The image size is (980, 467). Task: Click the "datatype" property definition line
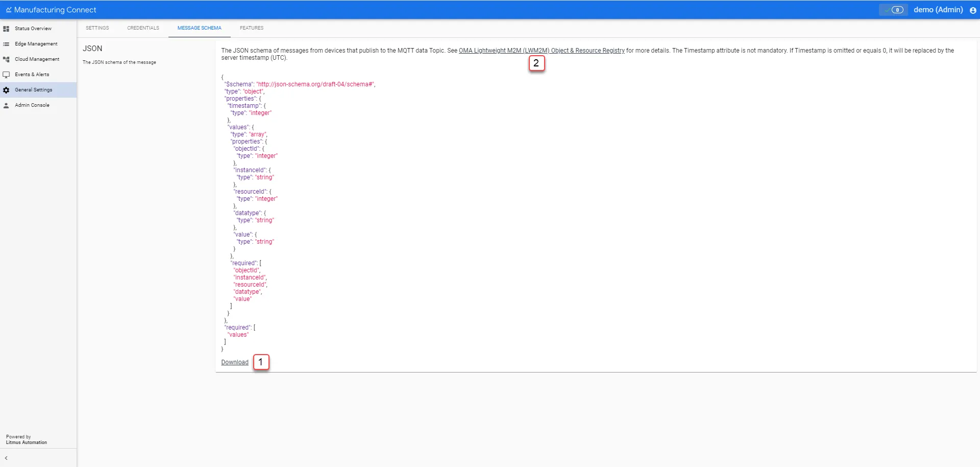point(250,213)
